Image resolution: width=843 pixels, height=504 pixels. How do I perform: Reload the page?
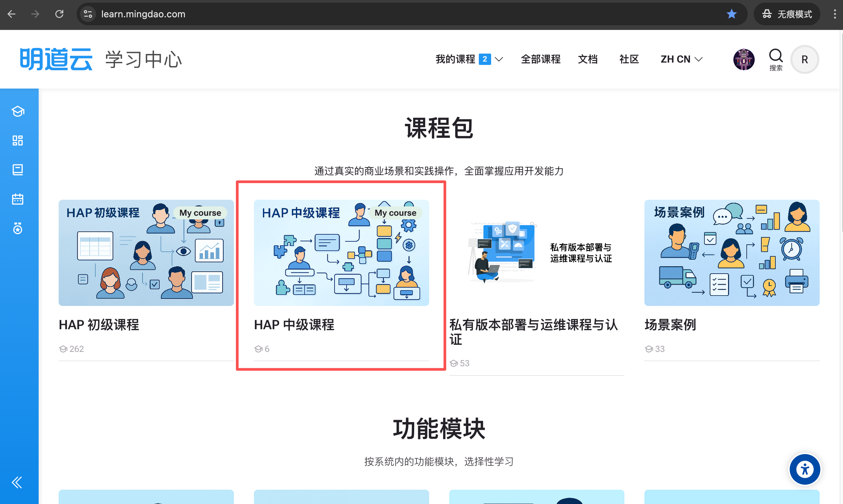point(60,14)
